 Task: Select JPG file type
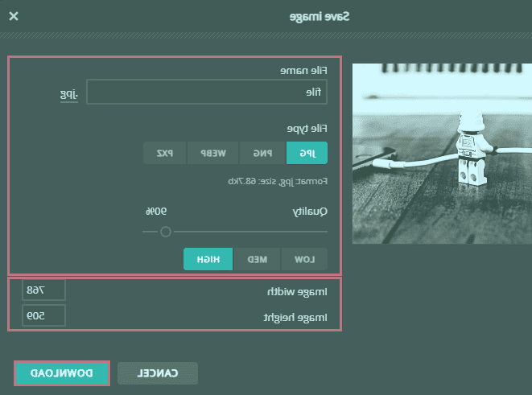307,153
